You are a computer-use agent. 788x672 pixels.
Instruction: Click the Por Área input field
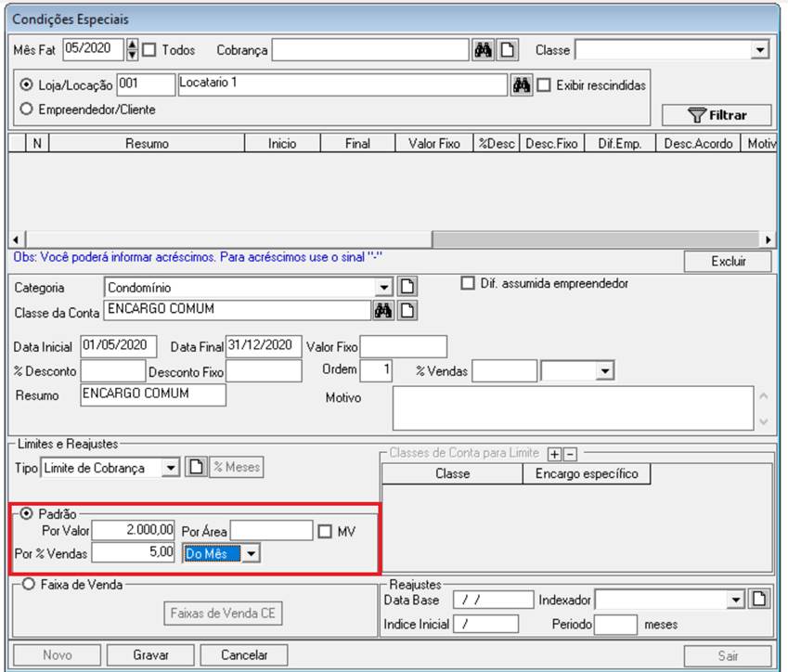(272, 530)
